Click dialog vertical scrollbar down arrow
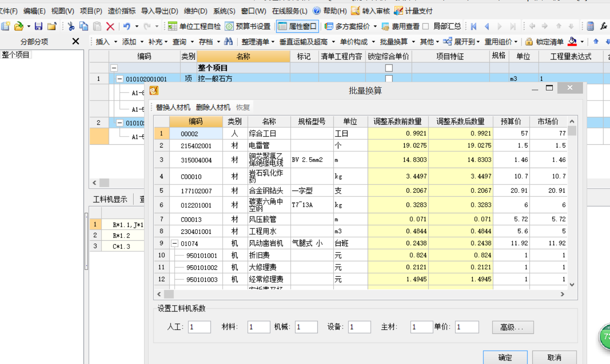 [x=572, y=285]
